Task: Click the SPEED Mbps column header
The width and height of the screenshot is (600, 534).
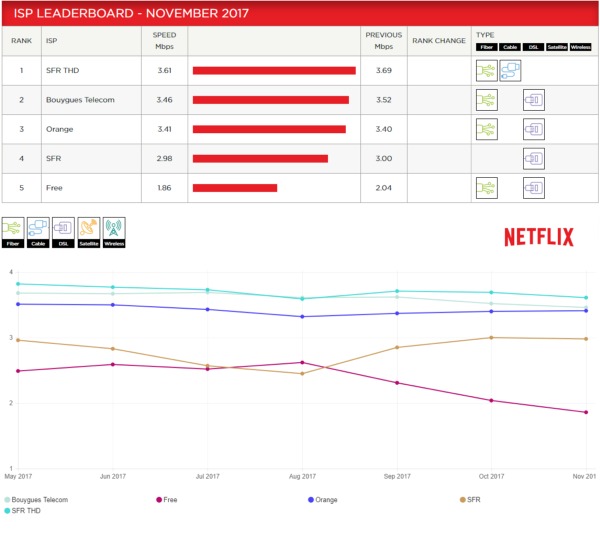Action: click(x=165, y=41)
